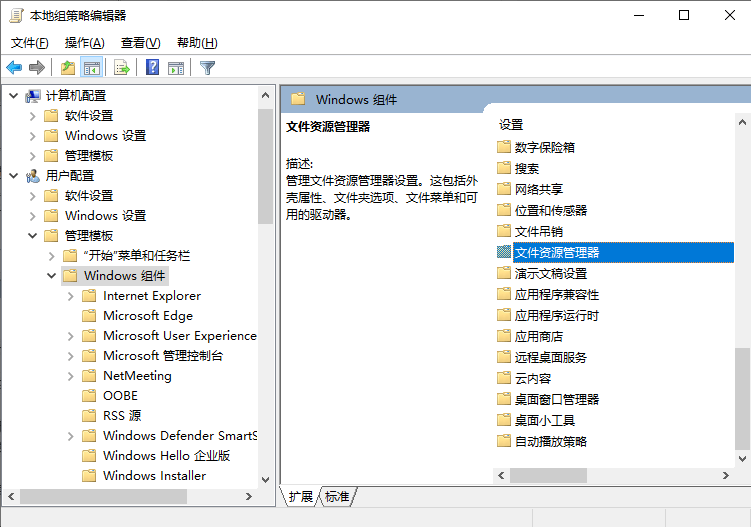Toggle the show/hide action pane icon
The width and height of the screenshot is (751, 527).
[176, 68]
